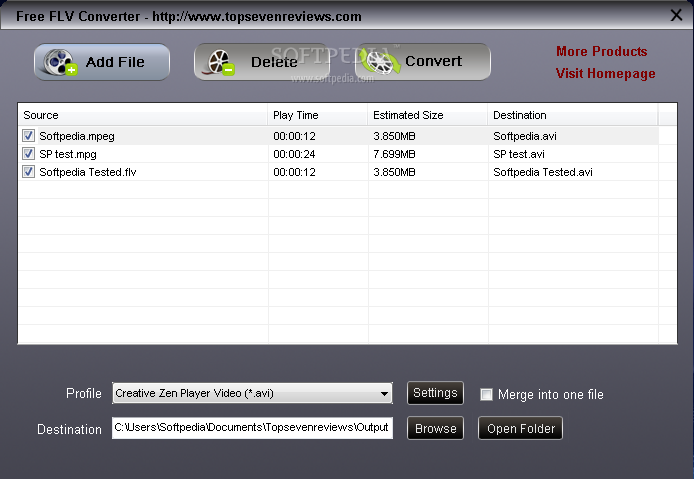694x479 pixels.
Task: Open the Visit Homepage link
Action: point(605,73)
